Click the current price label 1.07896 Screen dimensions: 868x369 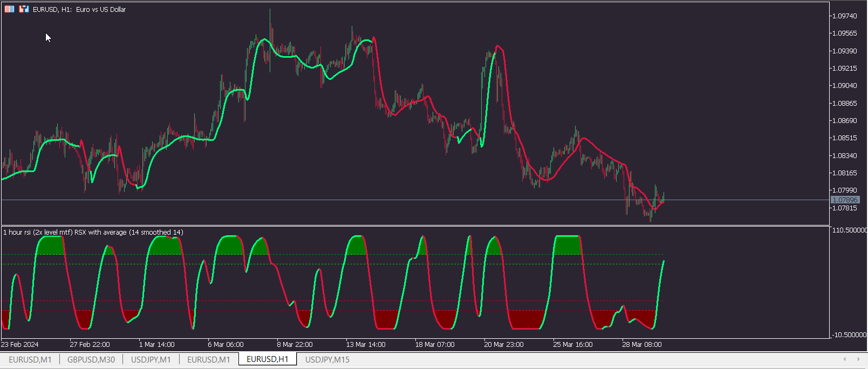[x=845, y=200]
